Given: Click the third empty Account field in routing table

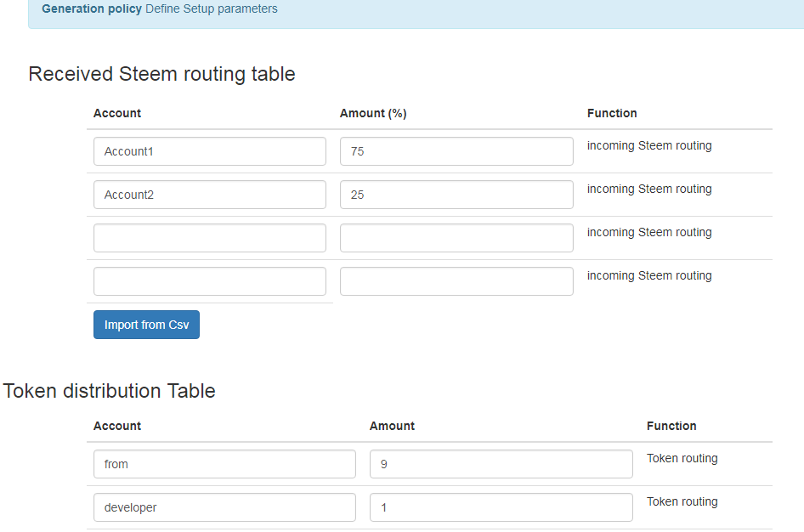Looking at the screenshot, I should [210, 238].
